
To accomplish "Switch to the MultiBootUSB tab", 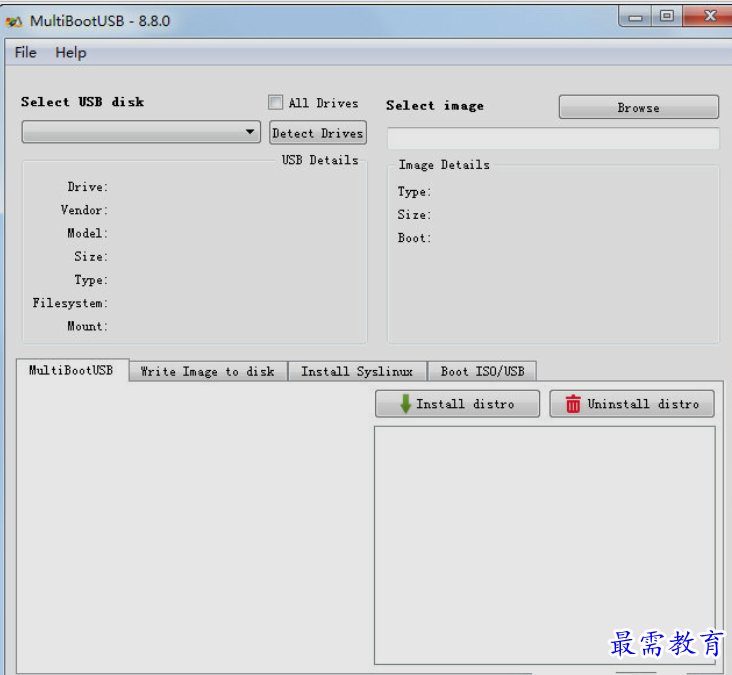I will click(72, 371).
